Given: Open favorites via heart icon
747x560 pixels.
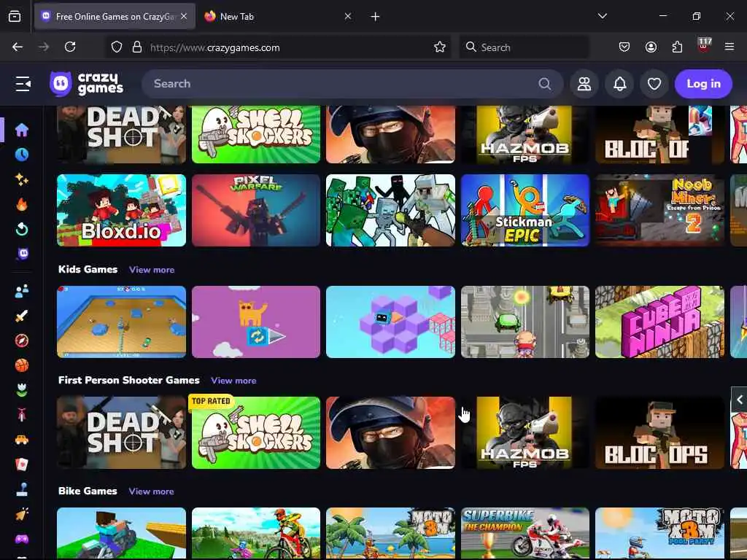Looking at the screenshot, I should 654,84.
